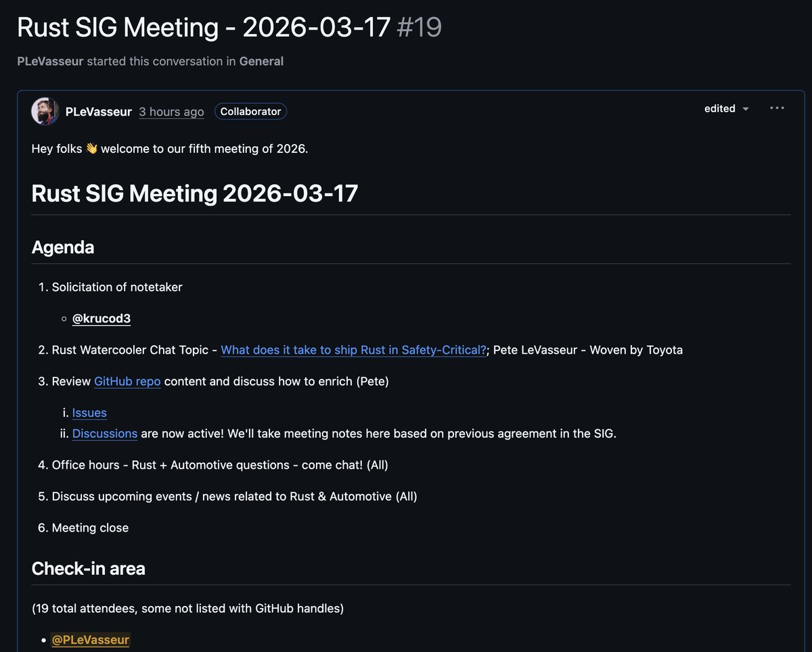Click PLeVasseur name in 'started this conversation' line

(x=50, y=61)
